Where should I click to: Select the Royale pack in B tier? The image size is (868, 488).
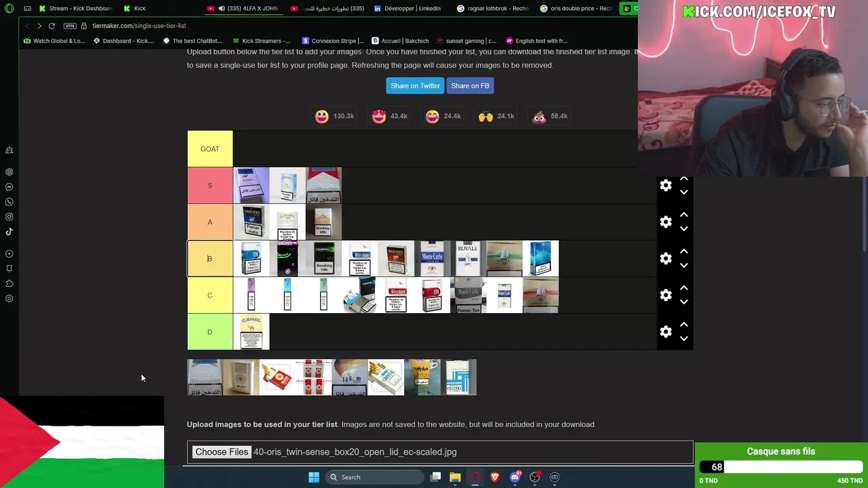[468, 259]
